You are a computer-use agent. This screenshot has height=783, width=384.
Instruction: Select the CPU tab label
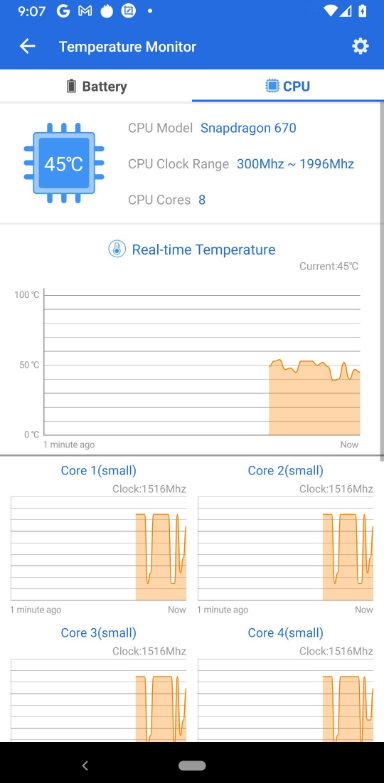(x=297, y=86)
